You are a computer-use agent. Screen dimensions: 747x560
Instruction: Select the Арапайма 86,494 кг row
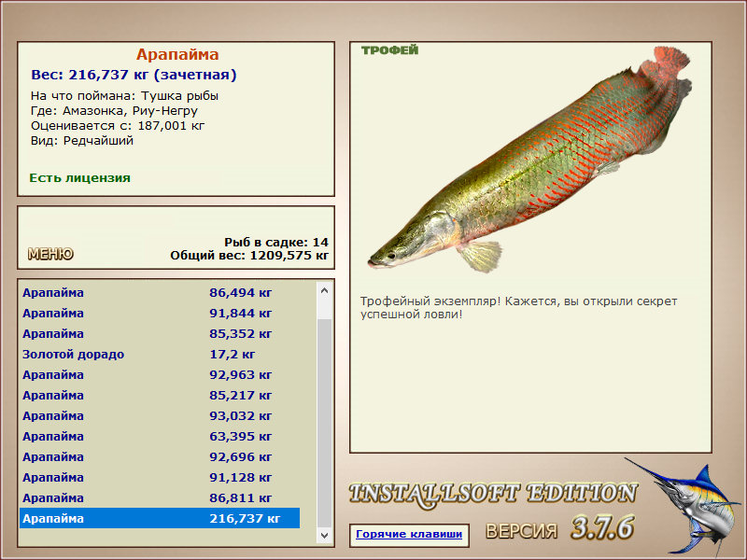click(160, 293)
